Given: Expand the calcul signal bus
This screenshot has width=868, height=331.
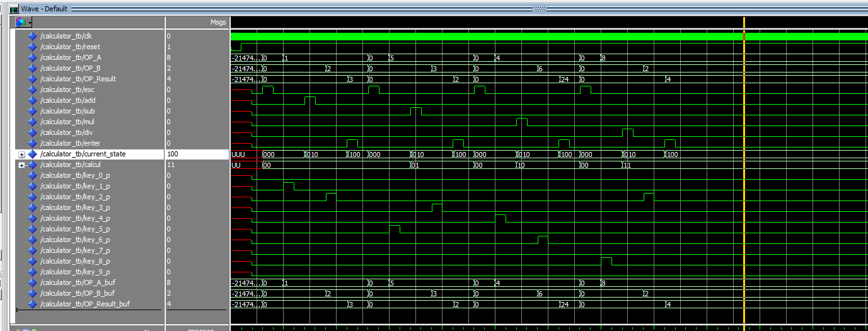Looking at the screenshot, I should pos(22,165).
